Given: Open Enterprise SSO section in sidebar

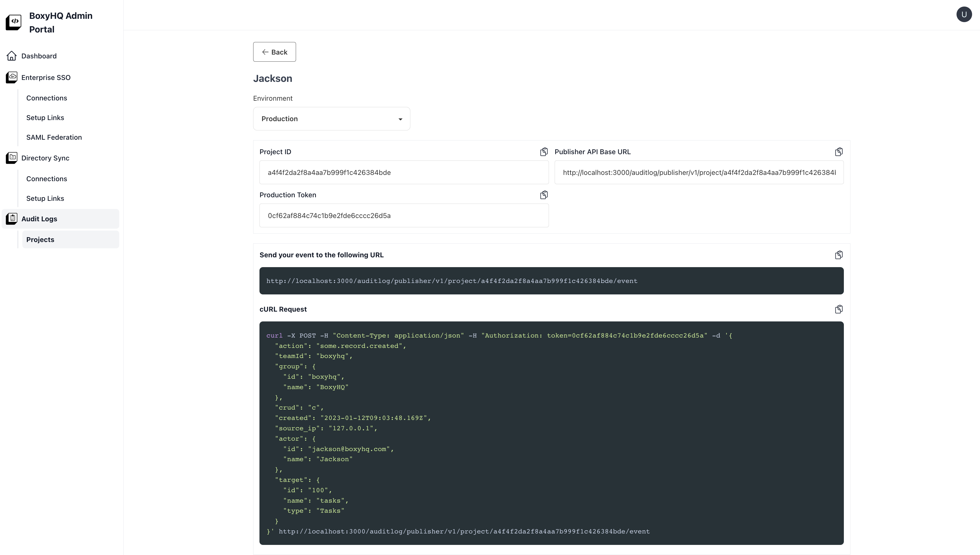Looking at the screenshot, I should tap(46, 77).
